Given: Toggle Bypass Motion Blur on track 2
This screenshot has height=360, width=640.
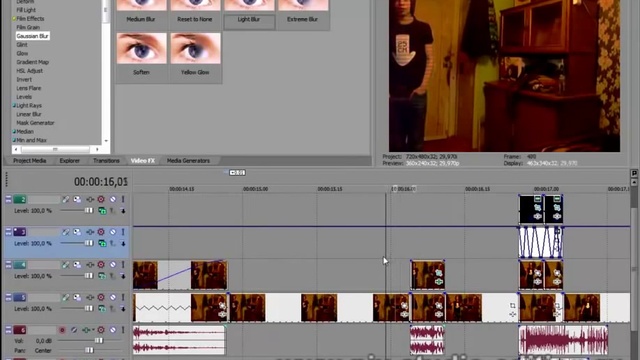Looking at the screenshot, I should [x=65, y=200].
